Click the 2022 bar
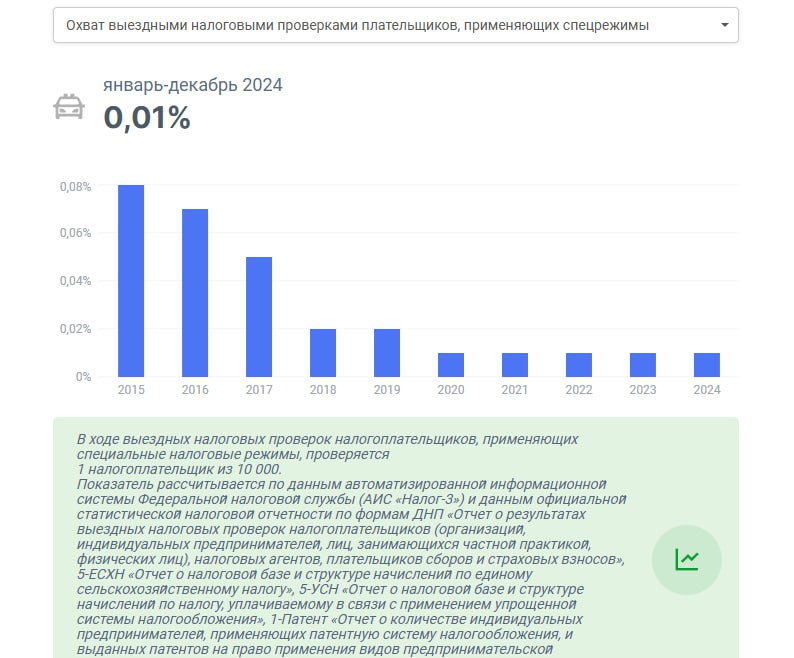 579,365
